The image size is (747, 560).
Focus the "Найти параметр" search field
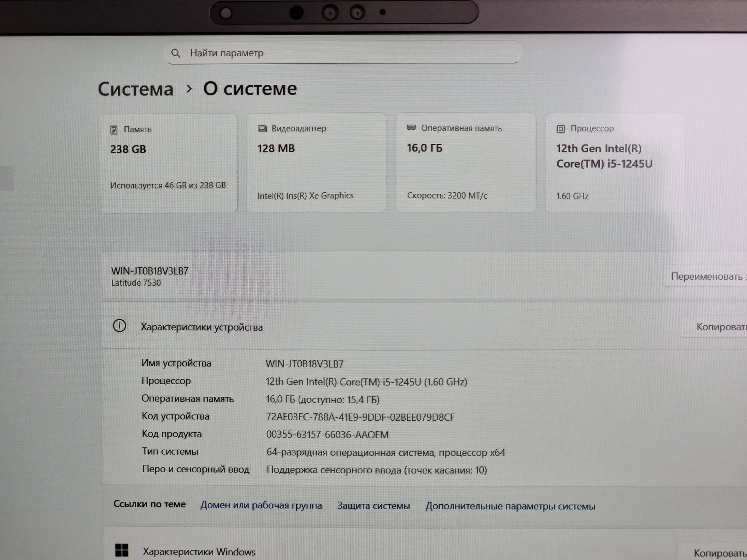click(342, 53)
